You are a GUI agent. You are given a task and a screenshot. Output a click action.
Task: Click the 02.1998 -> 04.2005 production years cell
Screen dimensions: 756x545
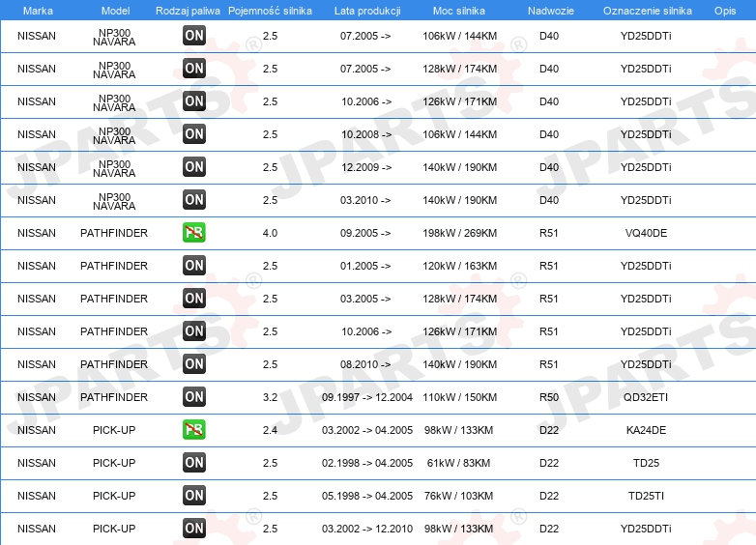click(x=367, y=463)
